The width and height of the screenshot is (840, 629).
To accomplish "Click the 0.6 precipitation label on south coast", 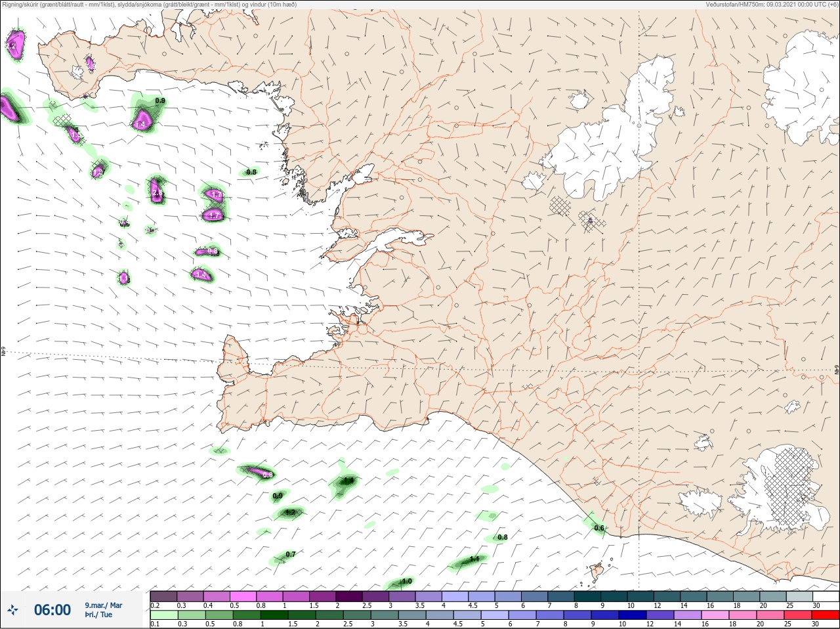I will (599, 528).
